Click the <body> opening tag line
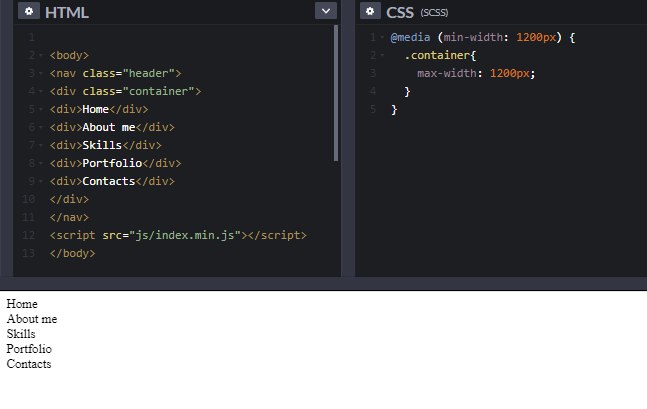Screen dimensions: 647x409 [x=69, y=55]
